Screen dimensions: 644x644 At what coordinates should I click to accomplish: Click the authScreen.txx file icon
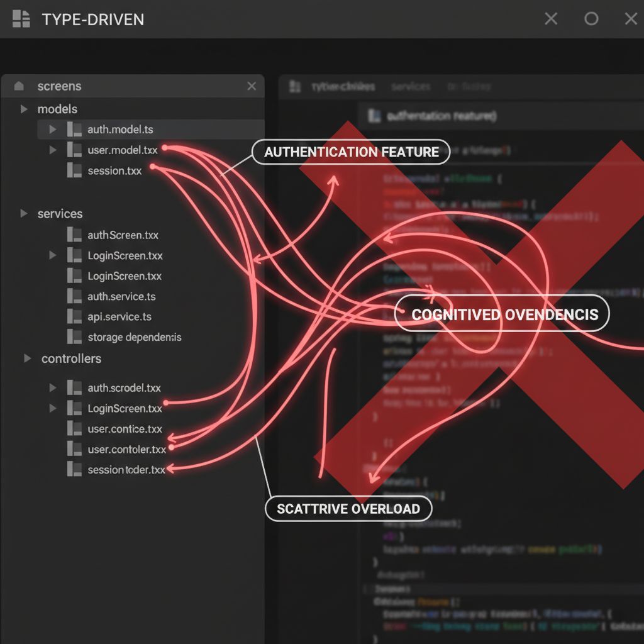point(74,235)
